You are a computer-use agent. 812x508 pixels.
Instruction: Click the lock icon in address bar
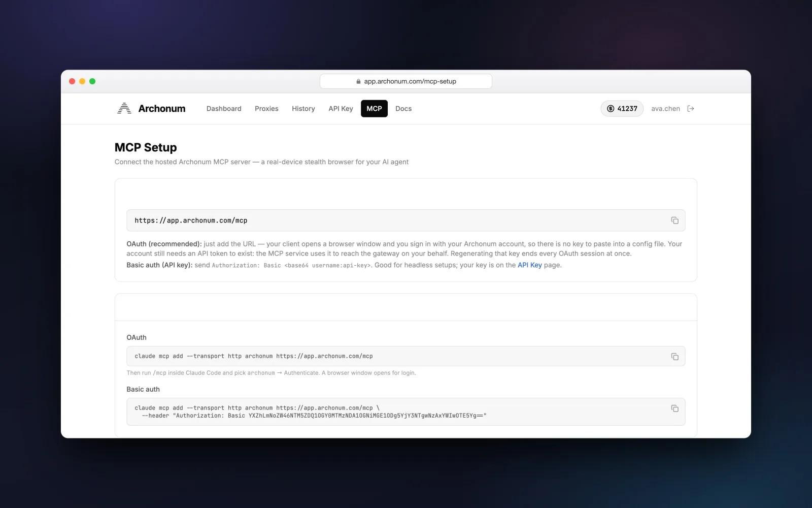(358, 81)
